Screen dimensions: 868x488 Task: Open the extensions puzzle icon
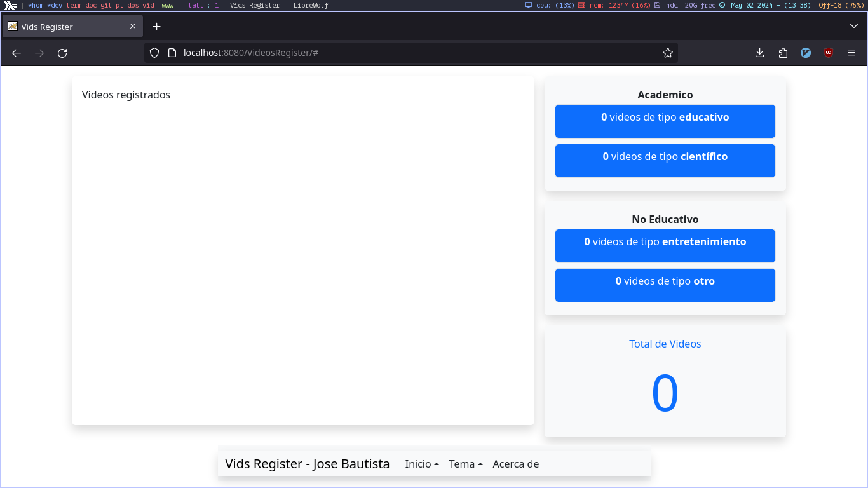tap(783, 53)
